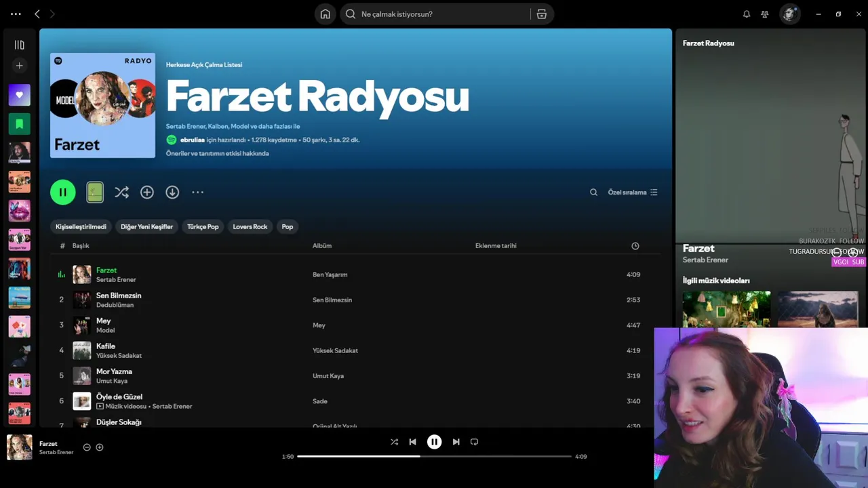Download the Farzet Radyosu playlist
The width and height of the screenshot is (868, 488).
(x=172, y=192)
